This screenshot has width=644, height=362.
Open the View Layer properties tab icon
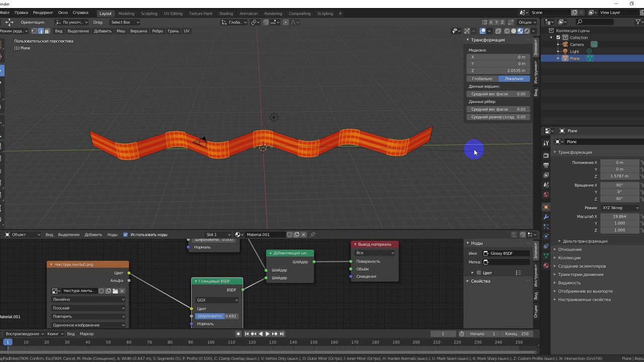[546, 175]
